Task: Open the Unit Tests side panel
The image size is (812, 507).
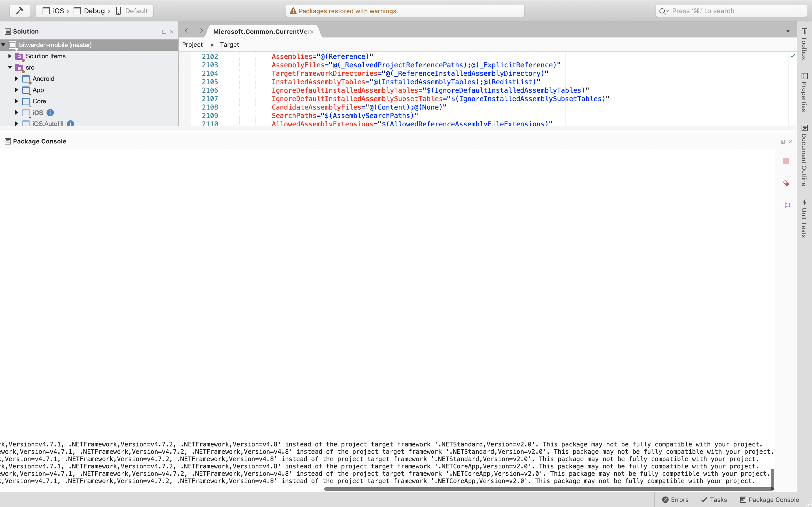Action: [x=804, y=218]
